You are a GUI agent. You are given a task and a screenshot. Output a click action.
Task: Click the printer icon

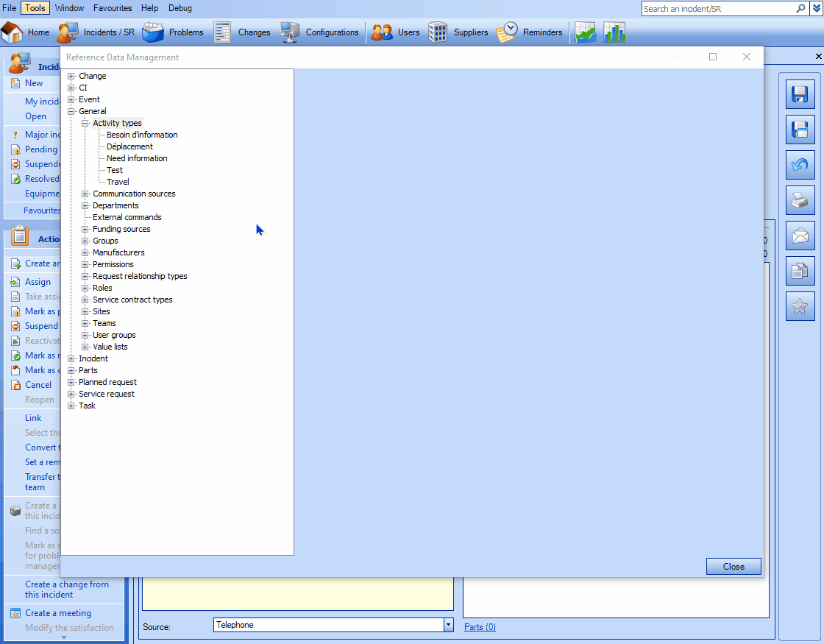(800, 200)
